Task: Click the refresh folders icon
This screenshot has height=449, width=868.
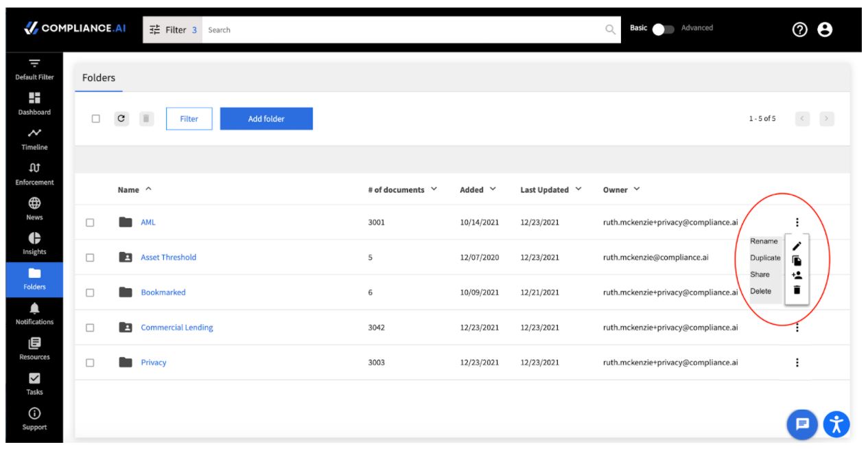Action: click(121, 119)
